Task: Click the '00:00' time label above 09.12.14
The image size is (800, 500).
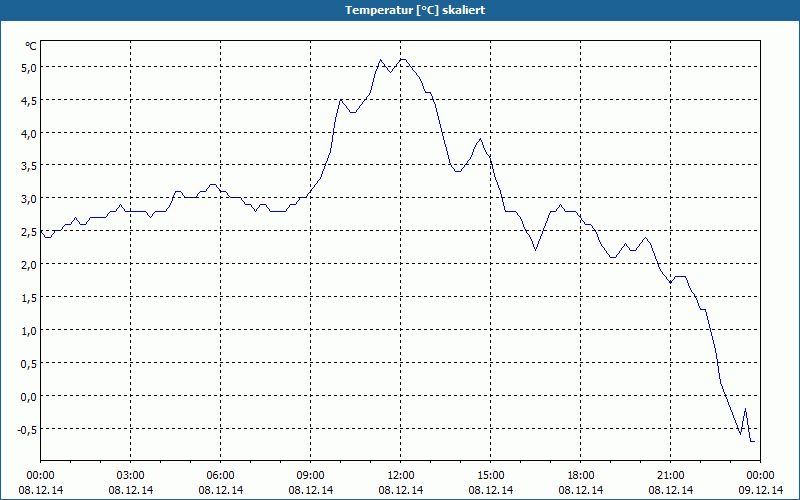Action: pyautogui.click(x=760, y=476)
